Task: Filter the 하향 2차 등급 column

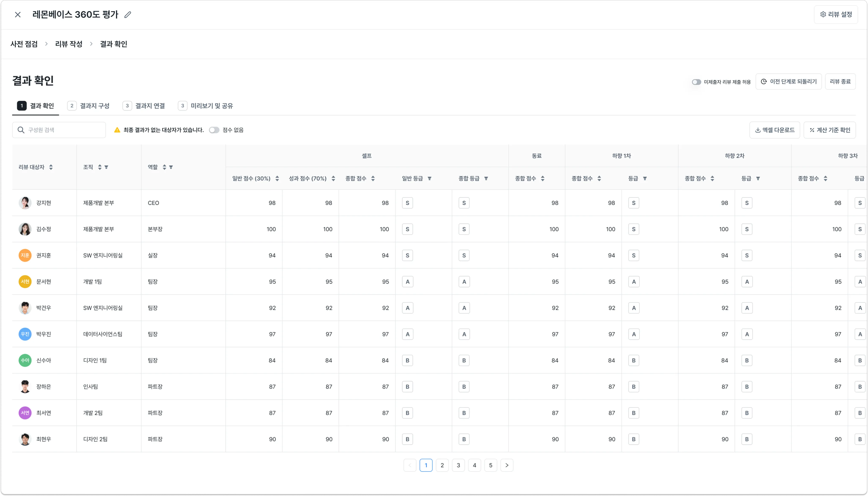Action: click(x=758, y=179)
